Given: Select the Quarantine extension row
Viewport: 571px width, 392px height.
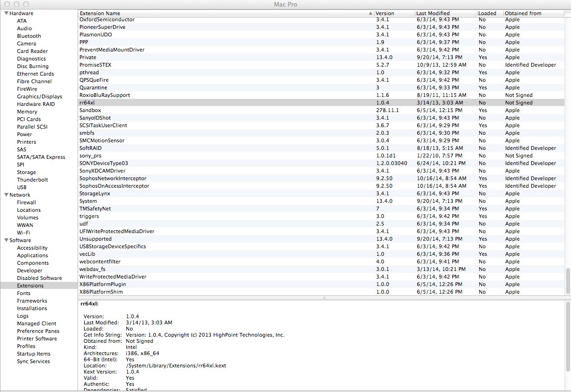Looking at the screenshot, I should [321, 87].
